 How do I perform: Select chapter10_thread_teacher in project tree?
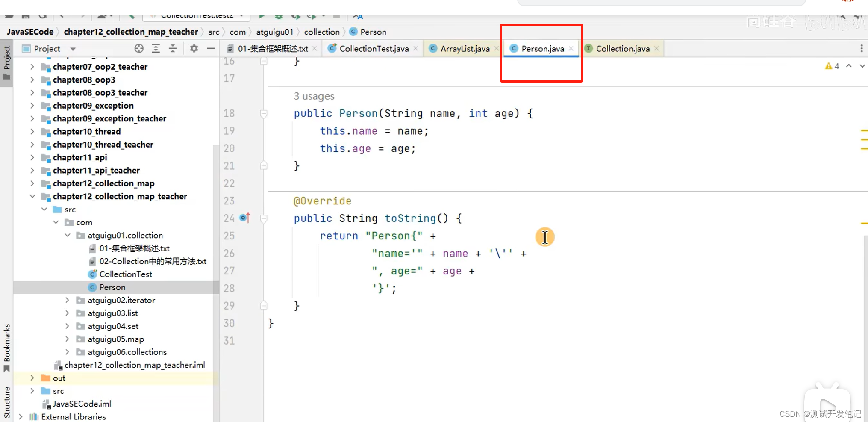click(x=103, y=145)
